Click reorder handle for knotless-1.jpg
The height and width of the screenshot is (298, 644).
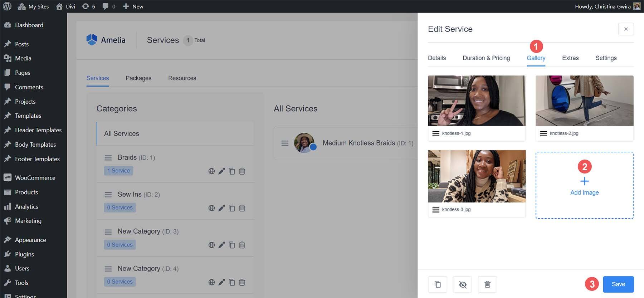(x=436, y=133)
